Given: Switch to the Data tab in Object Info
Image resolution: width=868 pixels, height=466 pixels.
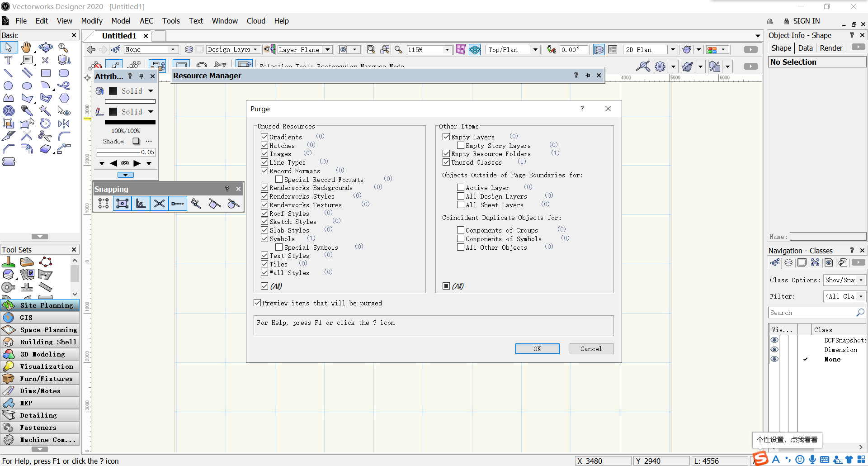Looking at the screenshot, I should click(x=805, y=48).
